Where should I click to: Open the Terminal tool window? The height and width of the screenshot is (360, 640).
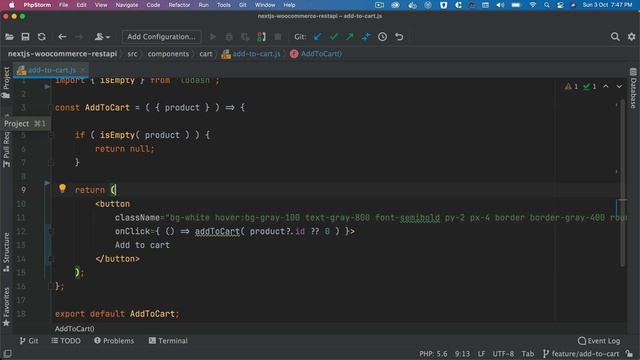pyautogui.click(x=168, y=341)
